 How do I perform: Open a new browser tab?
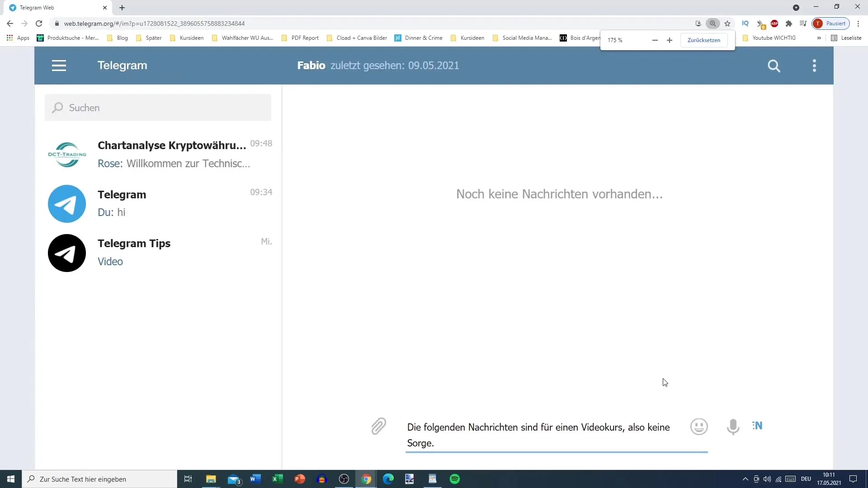pyautogui.click(x=122, y=8)
